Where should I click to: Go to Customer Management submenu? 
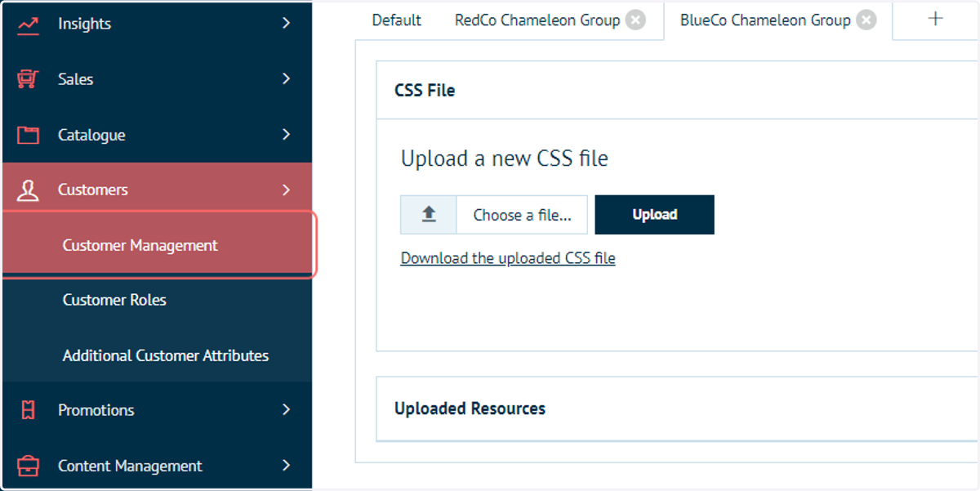tap(158, 245)
